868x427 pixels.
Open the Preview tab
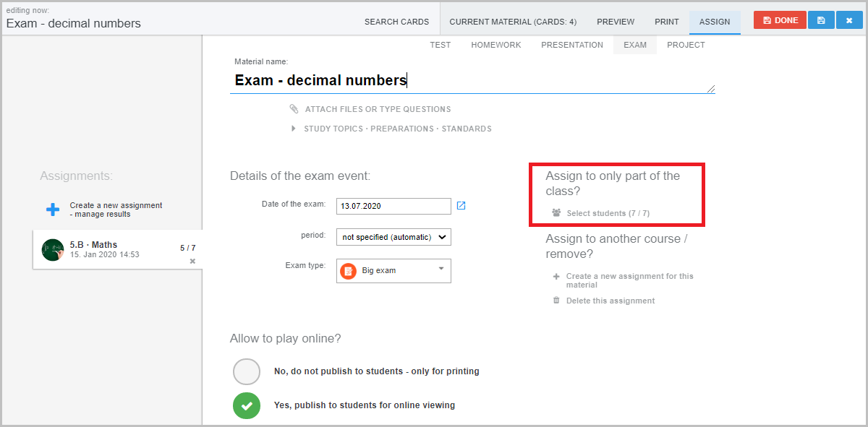point(616,22)
